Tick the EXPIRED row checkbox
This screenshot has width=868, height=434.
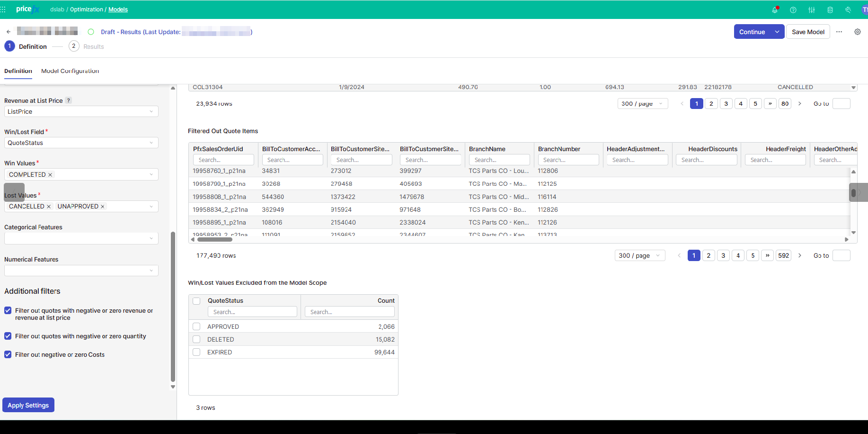tap(196, 352)
